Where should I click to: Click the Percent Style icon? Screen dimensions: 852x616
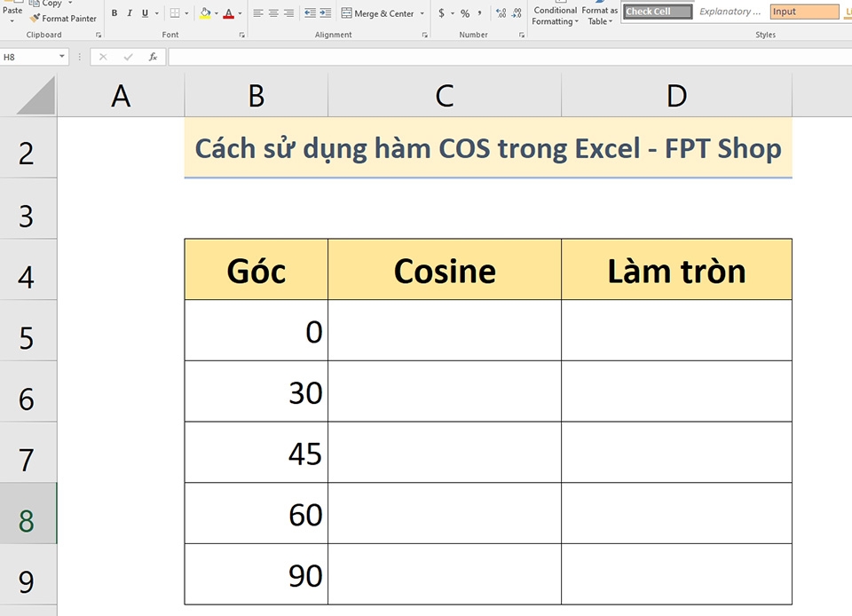tap(465, 12)
